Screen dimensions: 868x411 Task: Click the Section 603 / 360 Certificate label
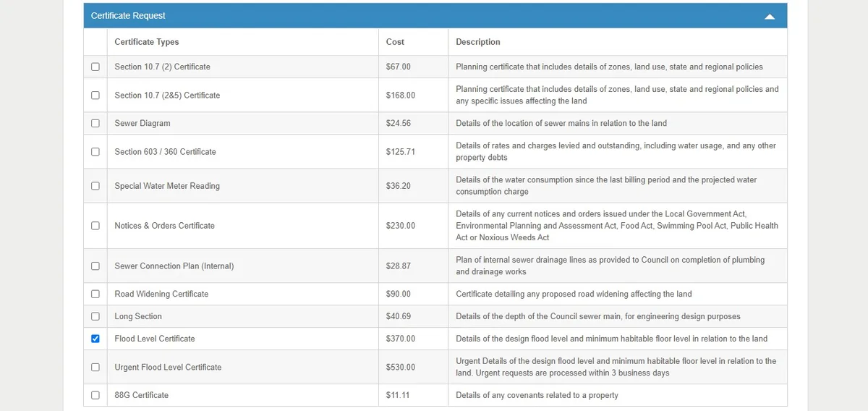tap(165, 151)
